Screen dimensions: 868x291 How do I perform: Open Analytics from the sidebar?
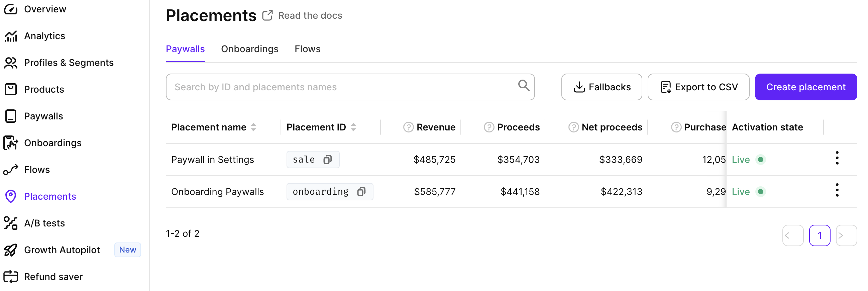[x=45, y=36]
